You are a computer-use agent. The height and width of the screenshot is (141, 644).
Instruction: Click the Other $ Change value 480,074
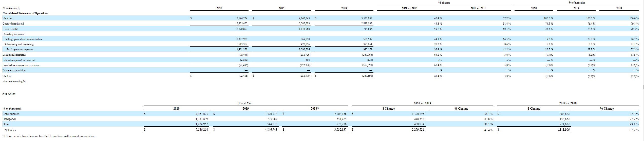(x=419, y=124)
